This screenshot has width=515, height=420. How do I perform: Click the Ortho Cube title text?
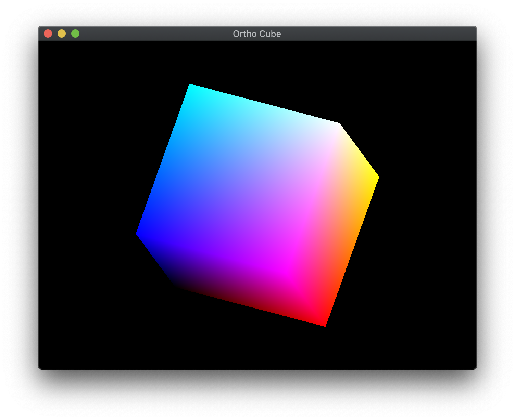257,34
